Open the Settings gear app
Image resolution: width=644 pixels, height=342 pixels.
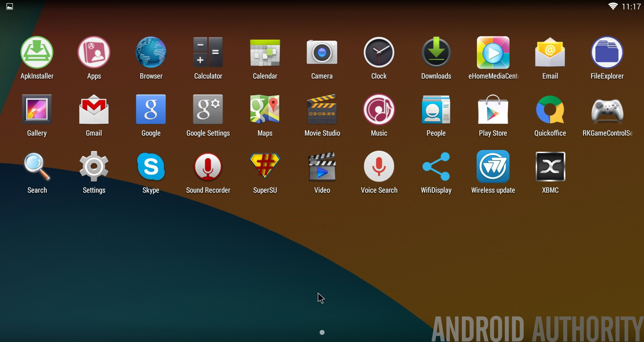[x=94, y=166]
